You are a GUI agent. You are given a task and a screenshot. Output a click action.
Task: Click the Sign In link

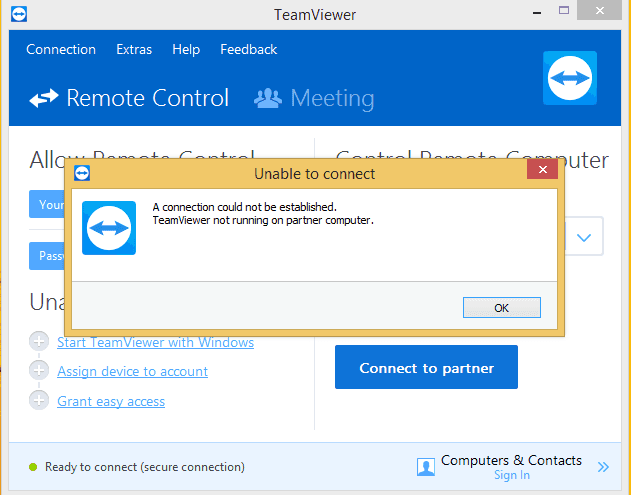point(512,475)
